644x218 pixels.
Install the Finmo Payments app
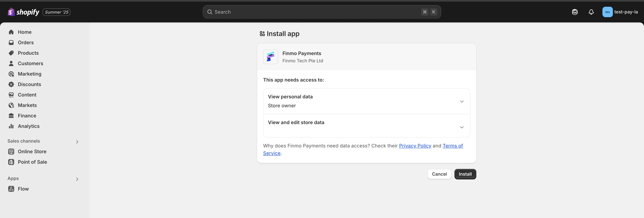tap(465, 174)
